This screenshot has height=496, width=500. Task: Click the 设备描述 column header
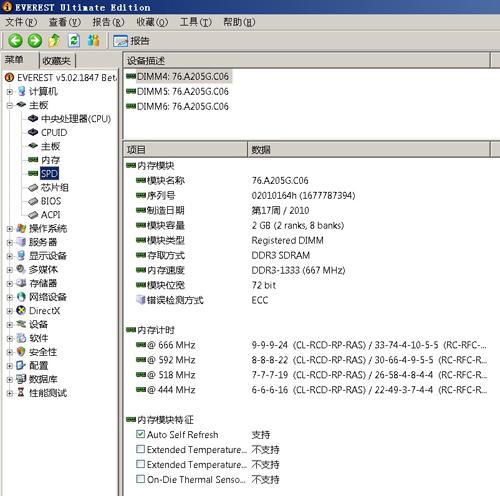307,60
